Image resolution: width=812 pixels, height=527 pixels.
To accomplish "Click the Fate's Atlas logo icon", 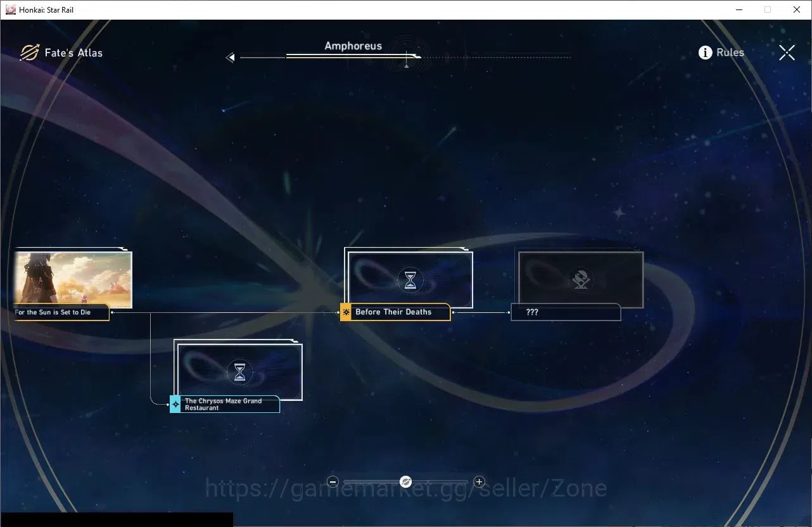I will [x=29, y=53].
